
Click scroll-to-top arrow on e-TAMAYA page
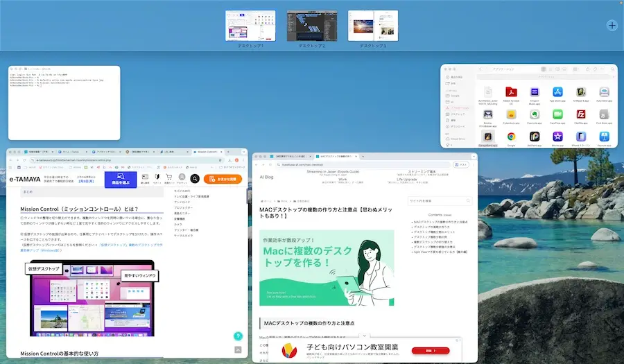pyautogui.click(x=238, y=349)
